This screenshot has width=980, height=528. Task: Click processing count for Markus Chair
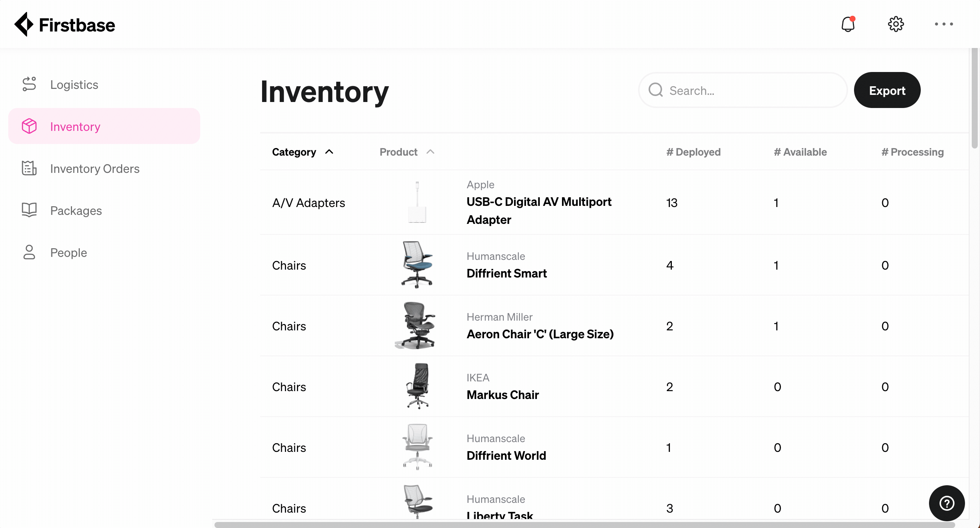click(x=885, y=387)
